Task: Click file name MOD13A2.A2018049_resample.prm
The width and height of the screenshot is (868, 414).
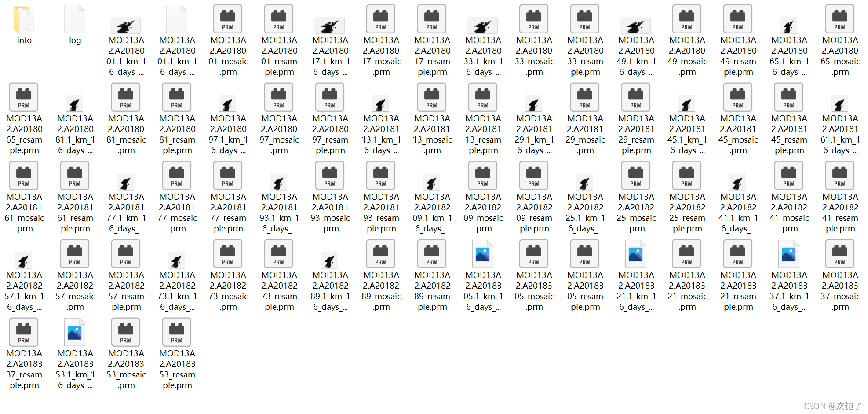Action: coord(738,56)
